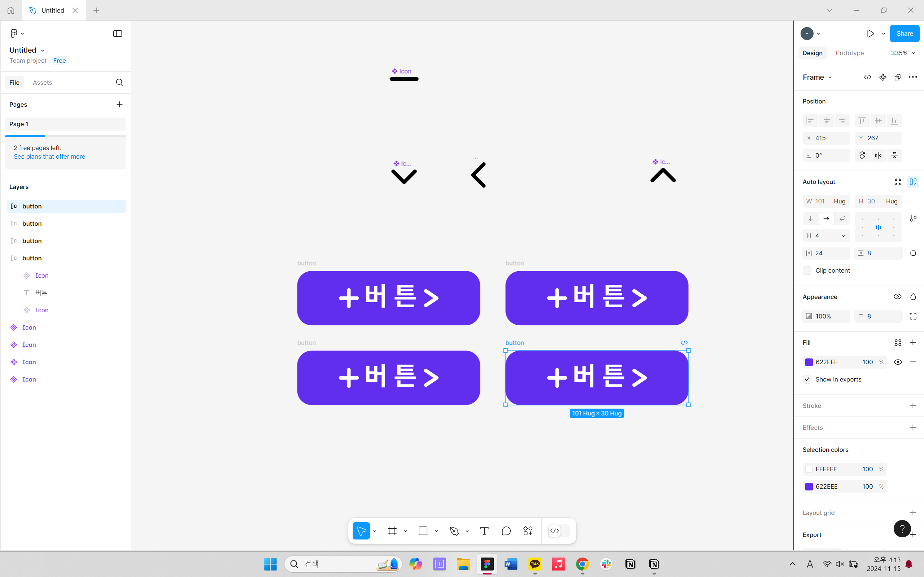This screenshot has height=577, width=924.
Task: Click the search icon in left panel
Action: point(119,83)
